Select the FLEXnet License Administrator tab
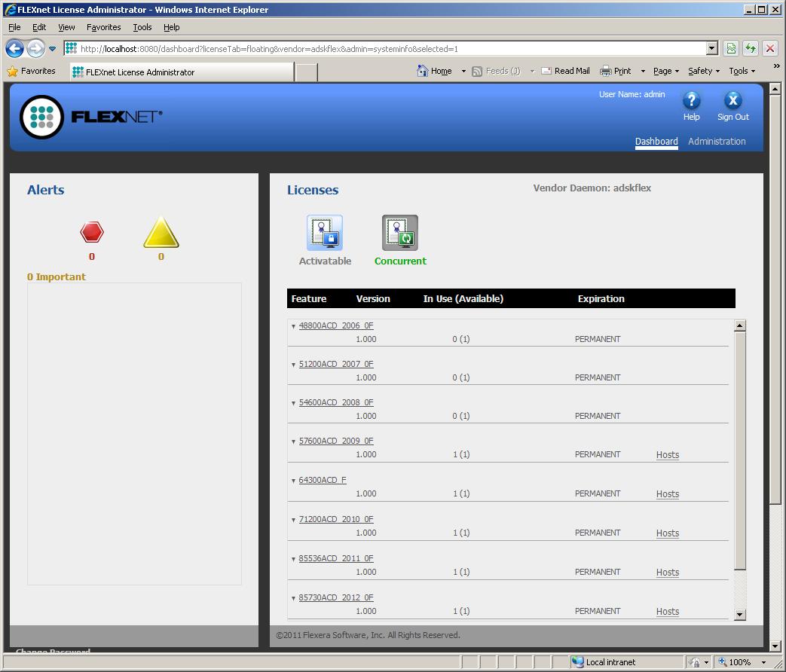This screenshot has height=672, width=786. click(x=182, y=72)
